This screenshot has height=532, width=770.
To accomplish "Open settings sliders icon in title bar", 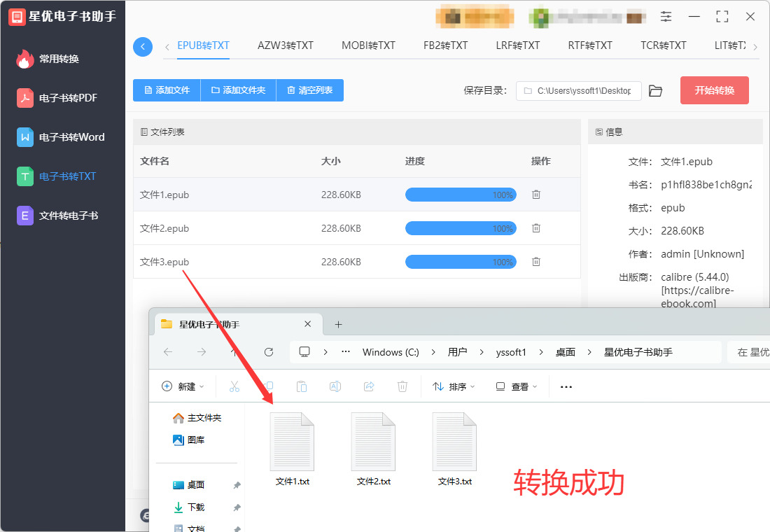I will pos(666,17).
